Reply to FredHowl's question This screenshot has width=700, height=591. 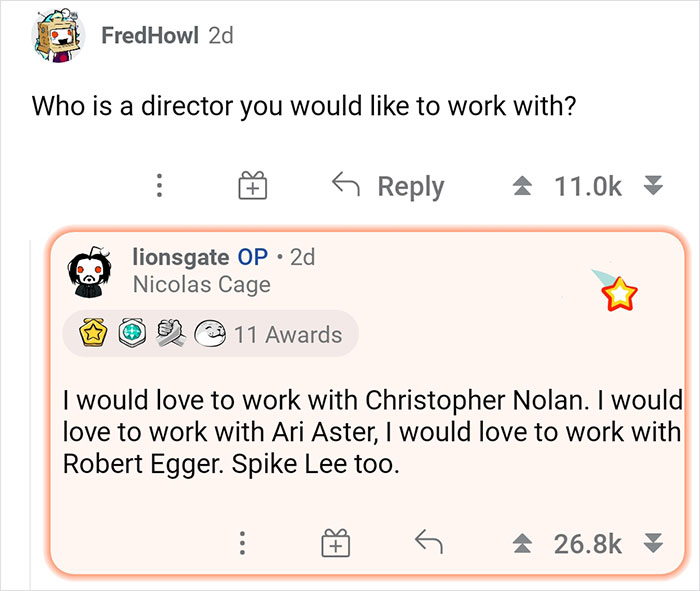387,186
